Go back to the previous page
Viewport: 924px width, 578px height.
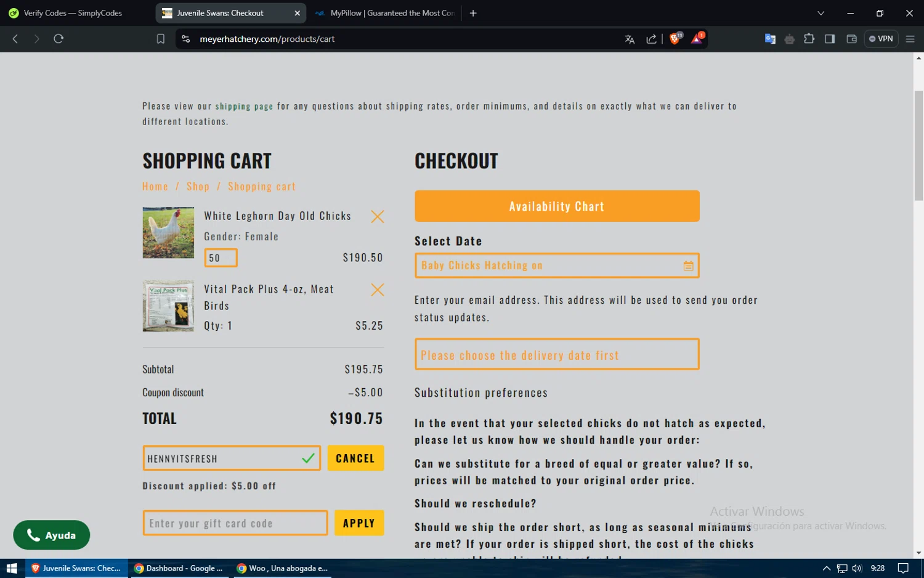click(15, 39)
